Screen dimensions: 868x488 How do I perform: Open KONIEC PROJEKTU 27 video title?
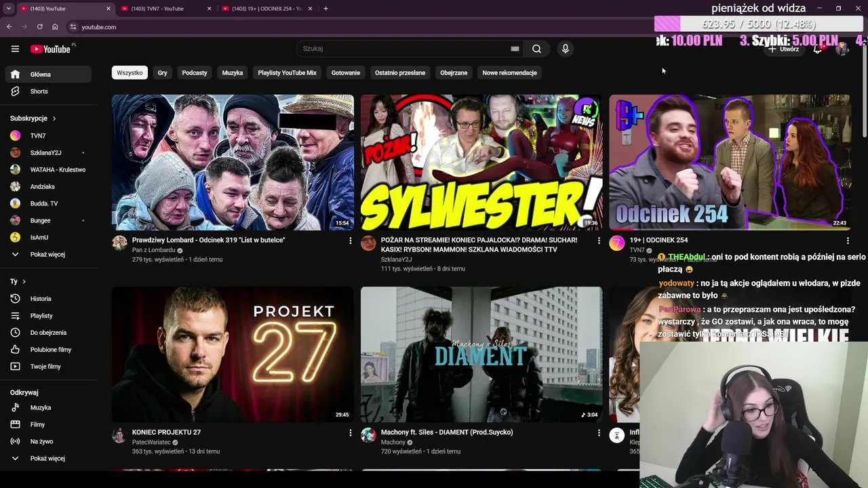coord(166,432)
